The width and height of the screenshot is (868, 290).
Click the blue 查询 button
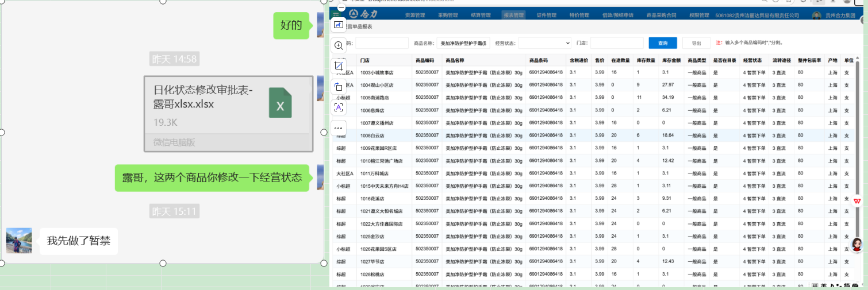coord(663,43)
